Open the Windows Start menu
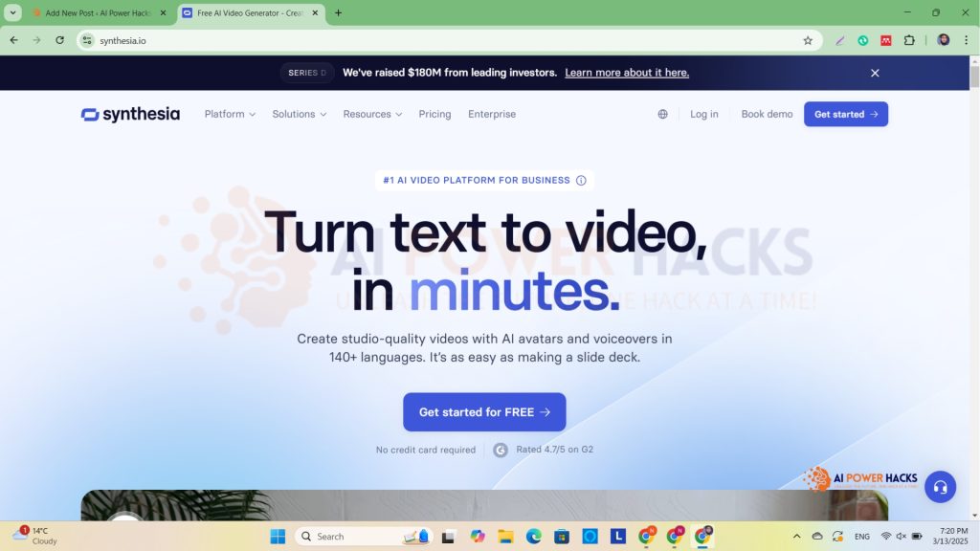 tap(278, 537)
